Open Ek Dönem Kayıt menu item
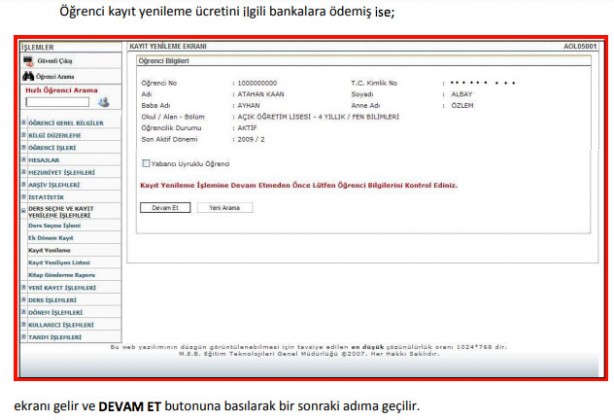The image size is (614, 420). [x=51, y=238]
